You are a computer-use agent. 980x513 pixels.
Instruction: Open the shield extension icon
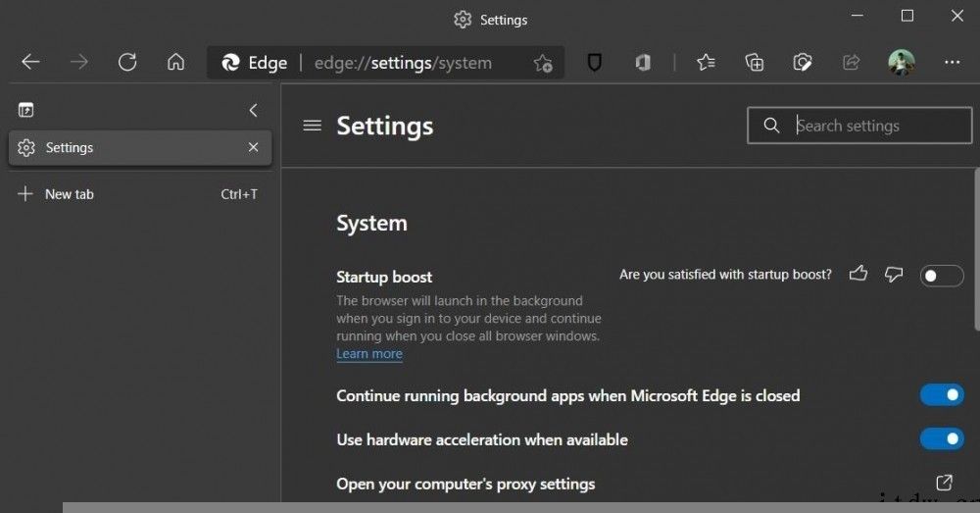click(595, 62)
